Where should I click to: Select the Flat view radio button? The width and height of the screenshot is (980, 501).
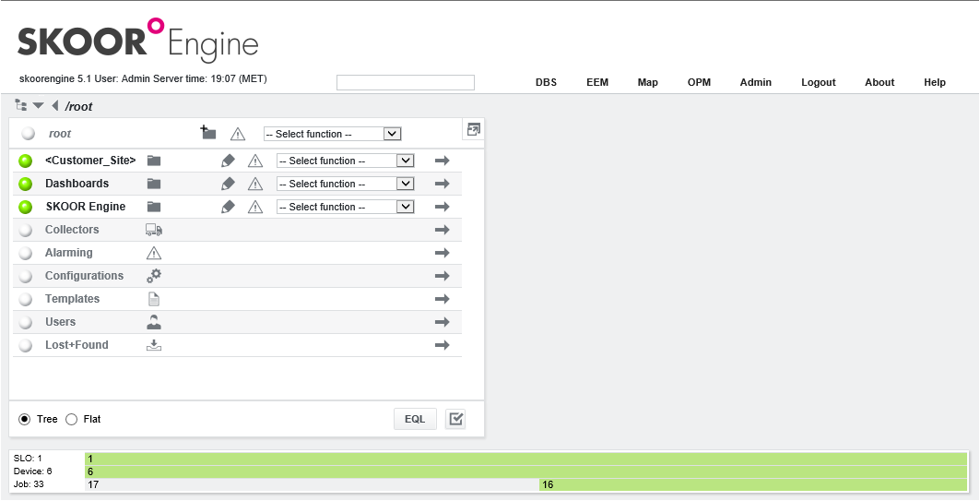click(x=72, y=420)
